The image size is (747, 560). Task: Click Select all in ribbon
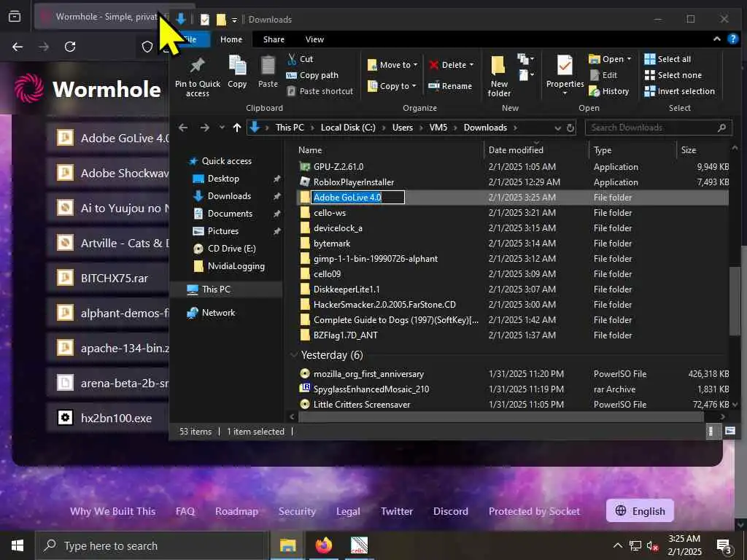pyautogui.click(x=667, y=59)
